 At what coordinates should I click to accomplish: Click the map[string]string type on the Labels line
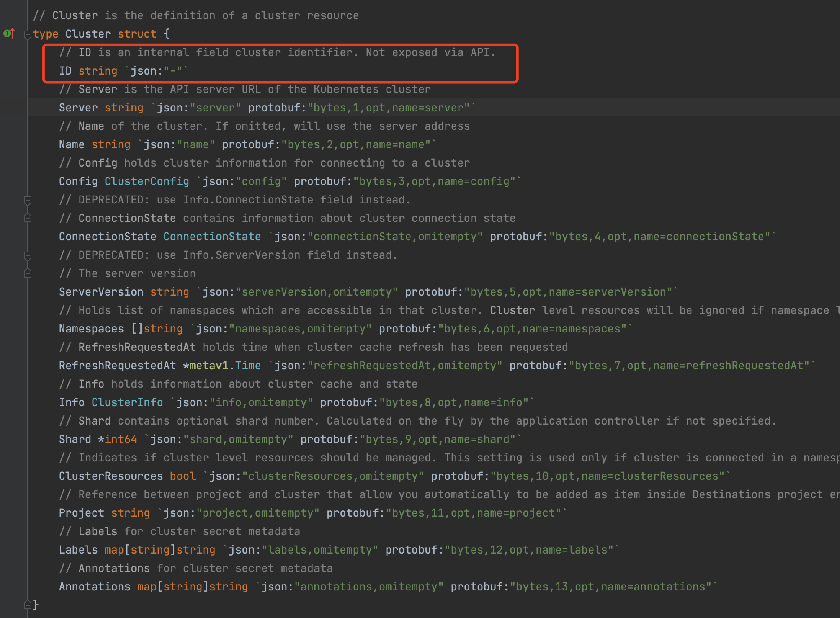[x=159, y=549]
